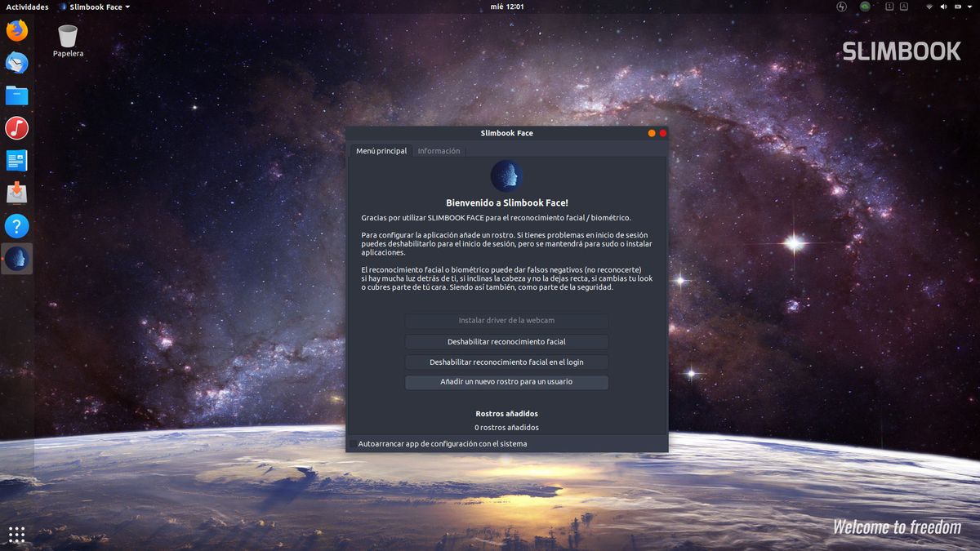Screen dimensions: 980x551
Task: Open the Software installer dock icon
Action: pos(16,193)
